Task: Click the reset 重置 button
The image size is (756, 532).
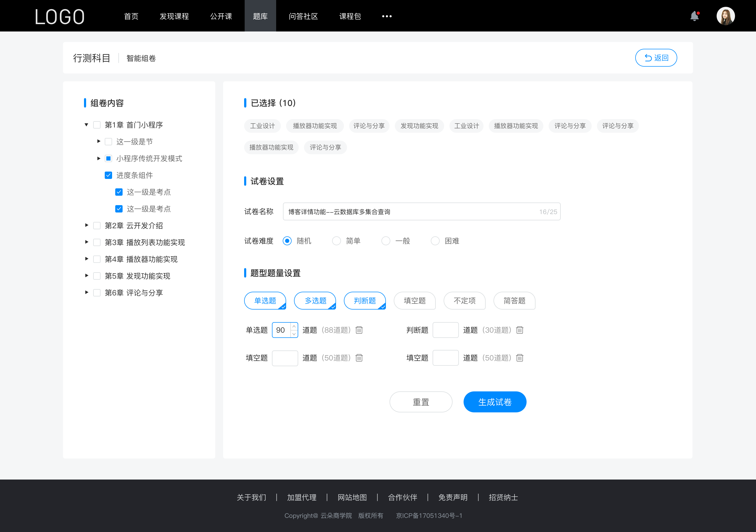Action: [421, 402]
